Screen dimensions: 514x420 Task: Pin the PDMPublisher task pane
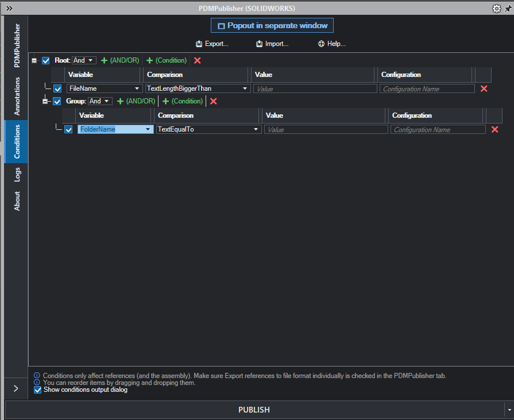(x=508, y=9)
